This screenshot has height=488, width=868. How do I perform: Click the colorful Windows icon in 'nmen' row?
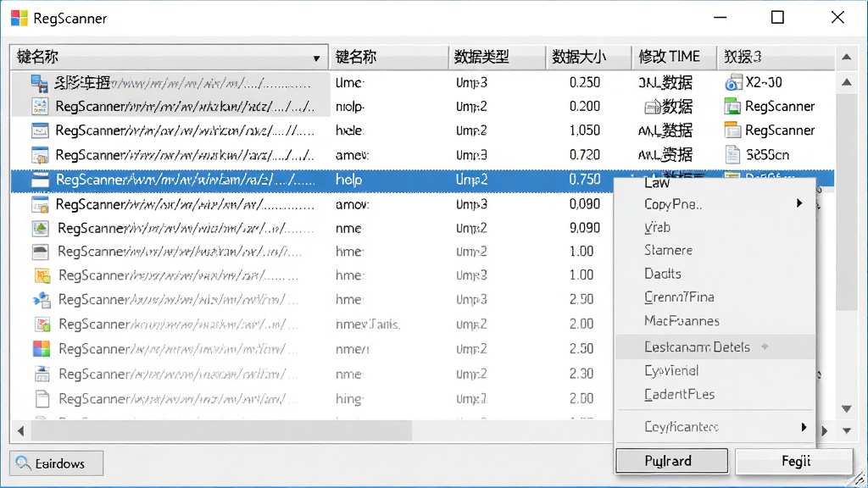click(42, 348)
